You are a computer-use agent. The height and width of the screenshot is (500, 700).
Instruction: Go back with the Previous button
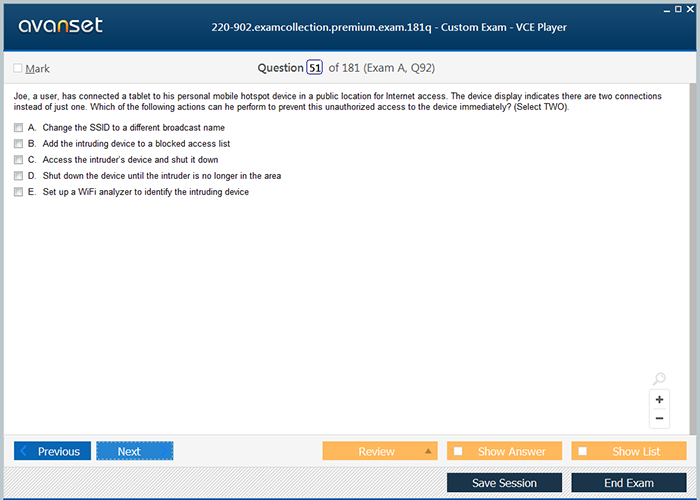[53, 451]
